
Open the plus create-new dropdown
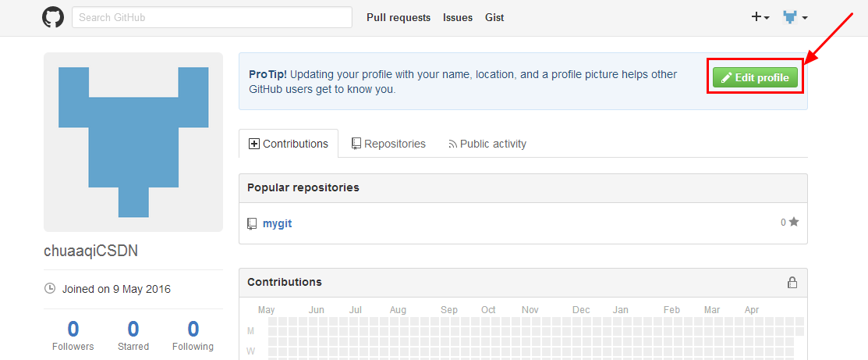(x=760, y=17)
